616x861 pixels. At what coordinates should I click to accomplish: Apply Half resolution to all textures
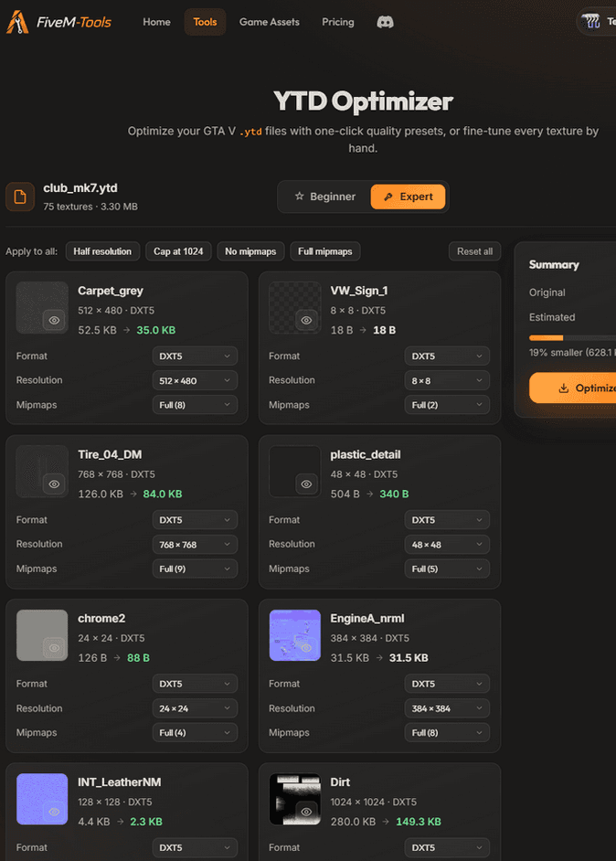102,251
